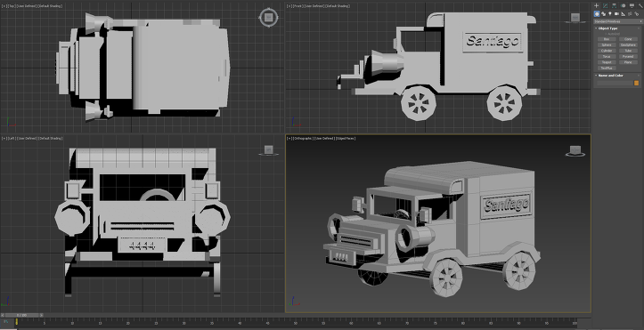This screenshot has width=644, height=330.
Task: Open the mini curve editor icon beside timeline
Action: (x=6, y=322)
